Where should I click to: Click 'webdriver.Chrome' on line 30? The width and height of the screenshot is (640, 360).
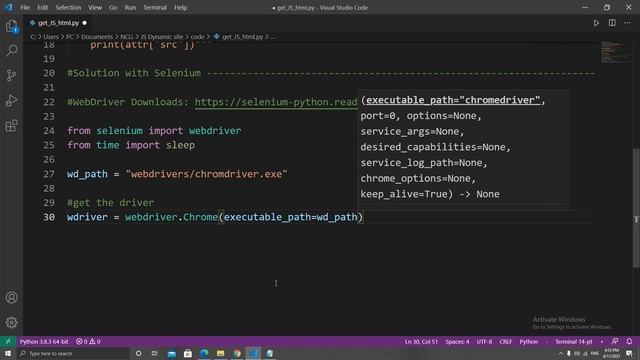pyautogui.click(x=171, y=217)
